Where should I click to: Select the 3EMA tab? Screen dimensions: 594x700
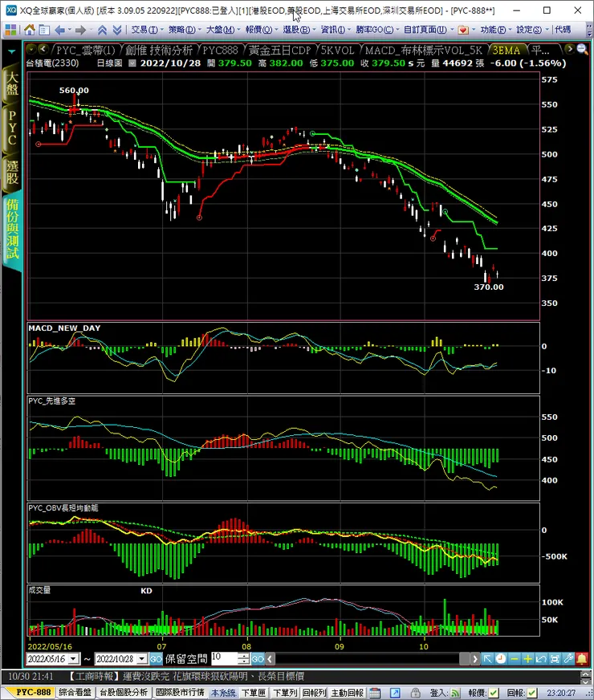coord(507,50)
